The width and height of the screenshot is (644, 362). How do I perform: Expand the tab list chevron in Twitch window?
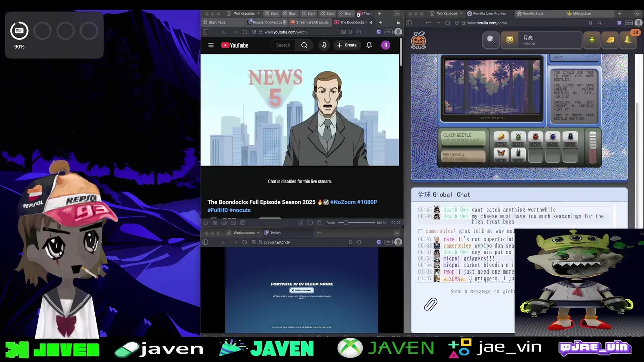pos(397,233)
